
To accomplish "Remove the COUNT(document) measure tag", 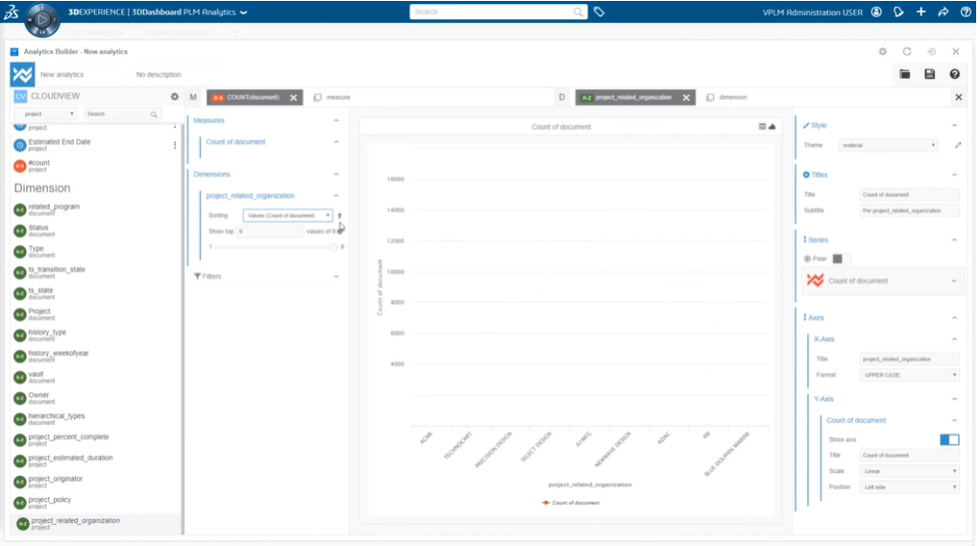I will pos(293,97).
